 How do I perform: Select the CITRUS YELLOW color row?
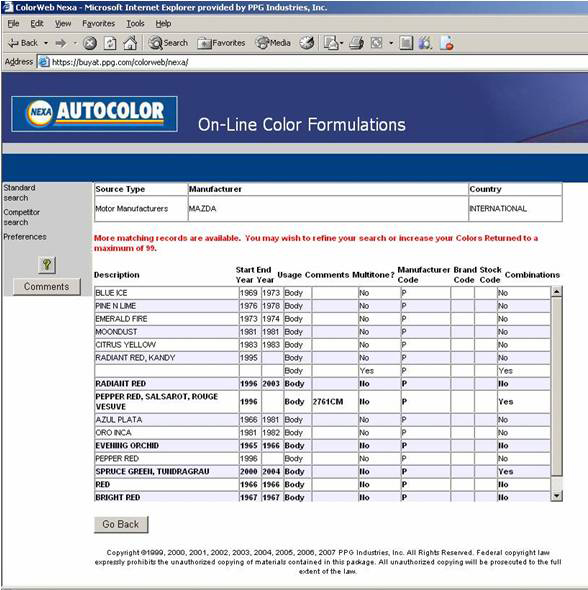[322, 345]
